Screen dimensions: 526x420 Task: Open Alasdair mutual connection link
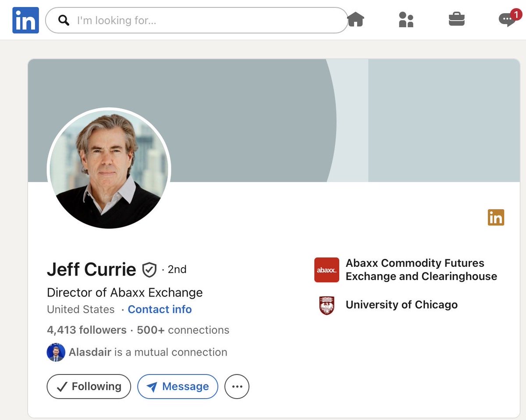click(148, 352)
